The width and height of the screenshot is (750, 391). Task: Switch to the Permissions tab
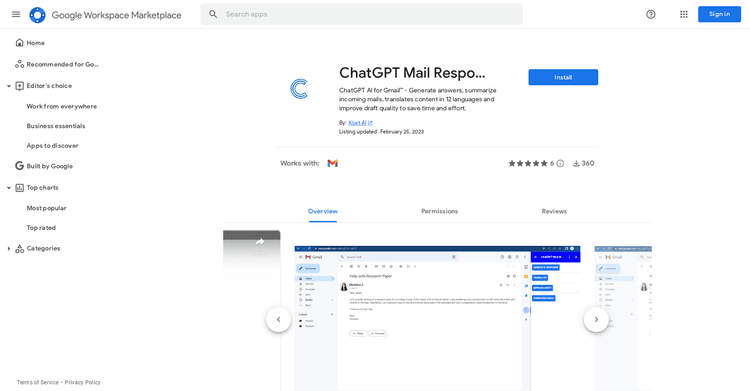[440, 211]
